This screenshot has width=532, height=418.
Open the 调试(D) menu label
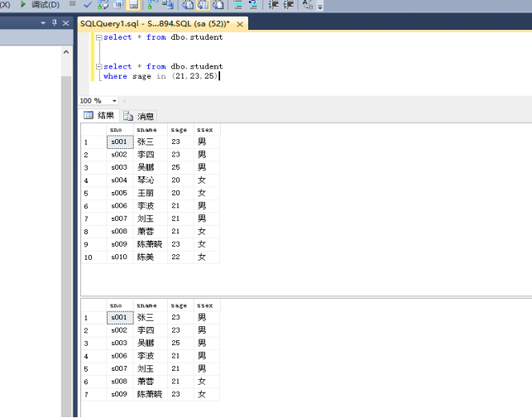point(46,5)
